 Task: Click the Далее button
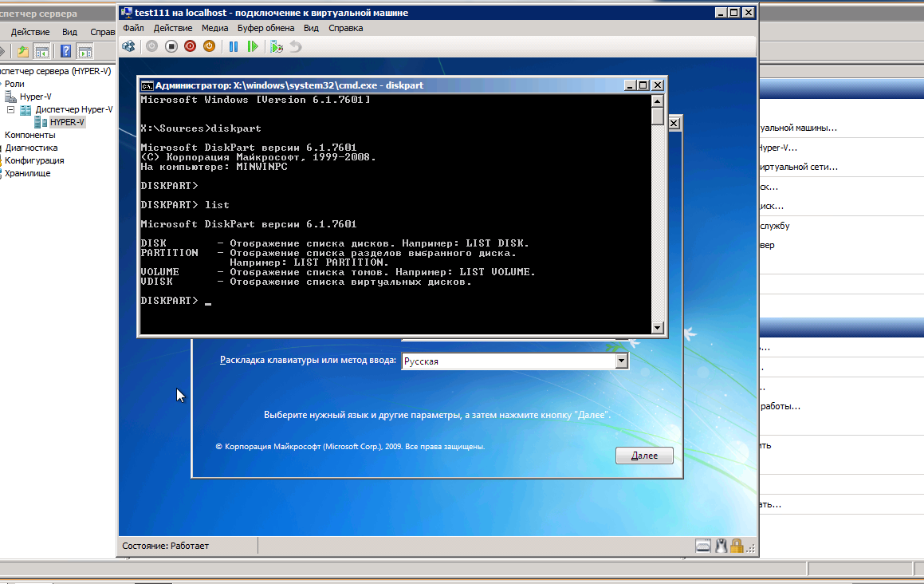tap(644, 456)
